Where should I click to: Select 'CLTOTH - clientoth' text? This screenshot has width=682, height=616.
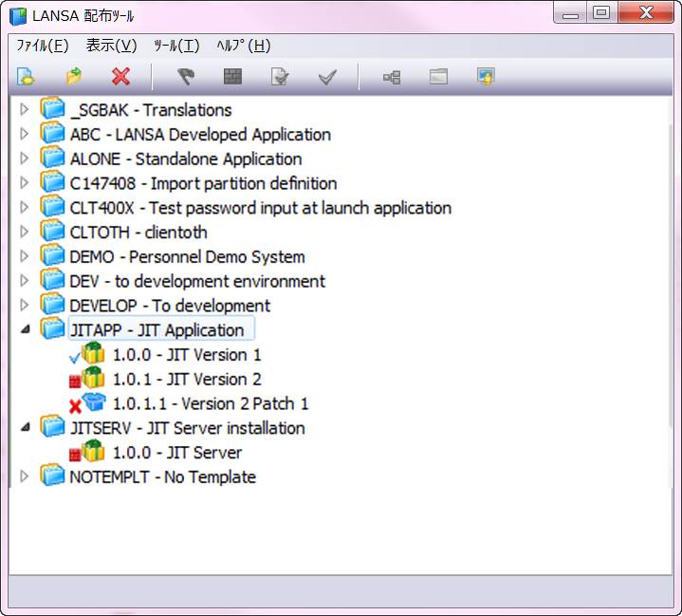138,233
